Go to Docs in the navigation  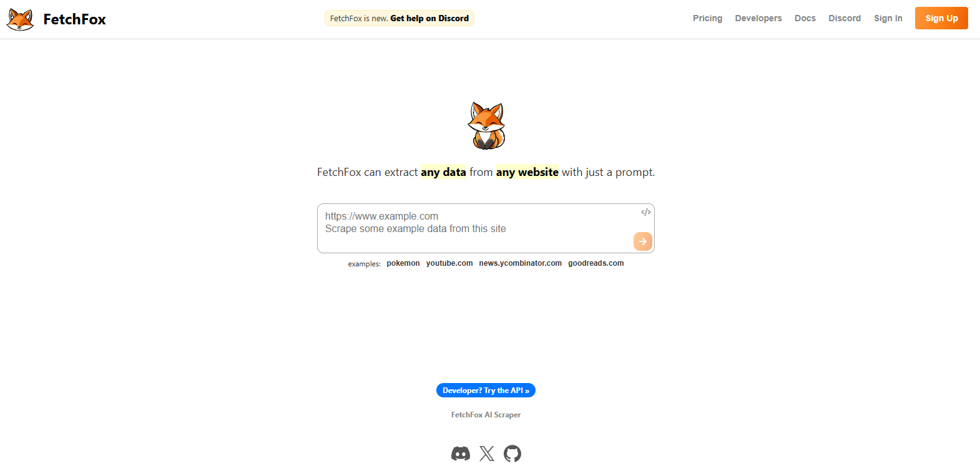pos(805,18)
